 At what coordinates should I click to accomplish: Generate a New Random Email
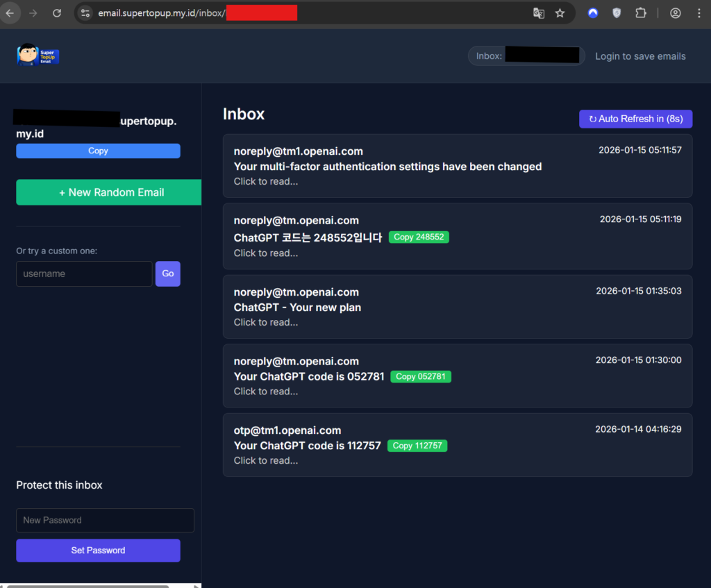click(x=109, y=192)
